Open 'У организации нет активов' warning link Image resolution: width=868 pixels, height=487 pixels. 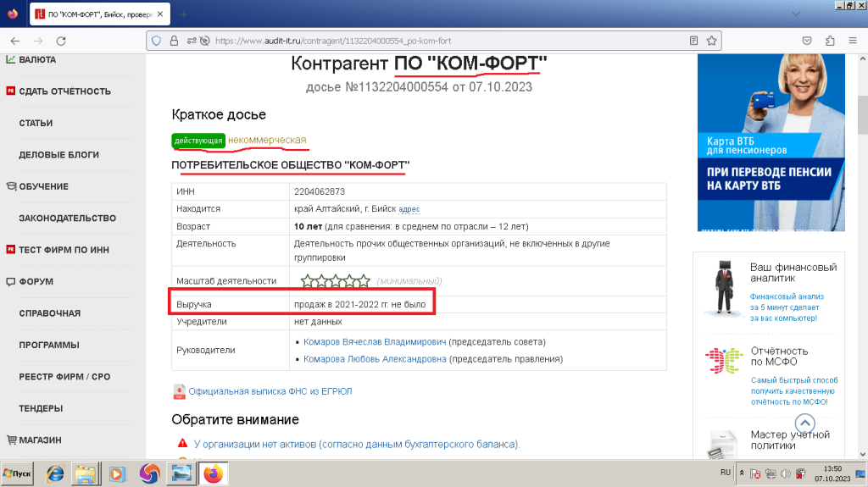pos(357,445)
